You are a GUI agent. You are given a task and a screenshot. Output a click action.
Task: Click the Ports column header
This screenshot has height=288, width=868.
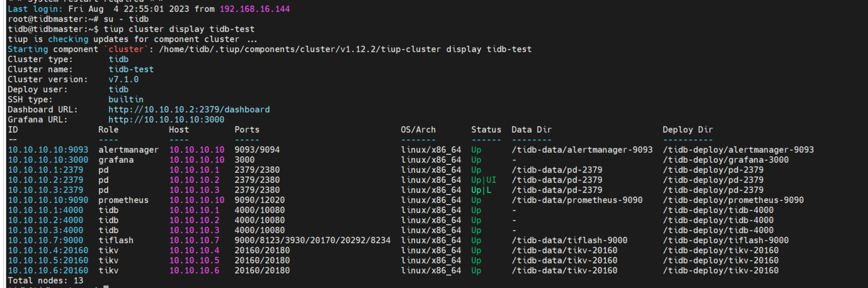click(x=247, y=130)
